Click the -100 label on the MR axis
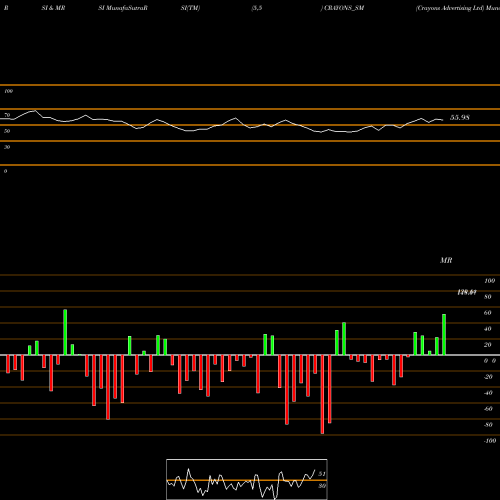The height and width of the screenshot is (500, 500). pyautogui.click(x=489, y=441)
